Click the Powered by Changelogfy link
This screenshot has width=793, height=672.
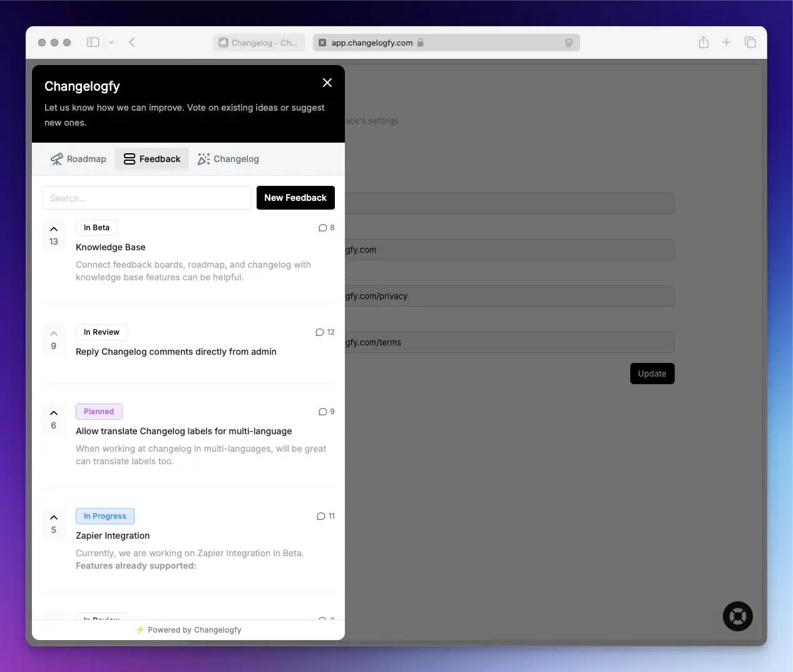pyautogui.click(x=188, y=630)
